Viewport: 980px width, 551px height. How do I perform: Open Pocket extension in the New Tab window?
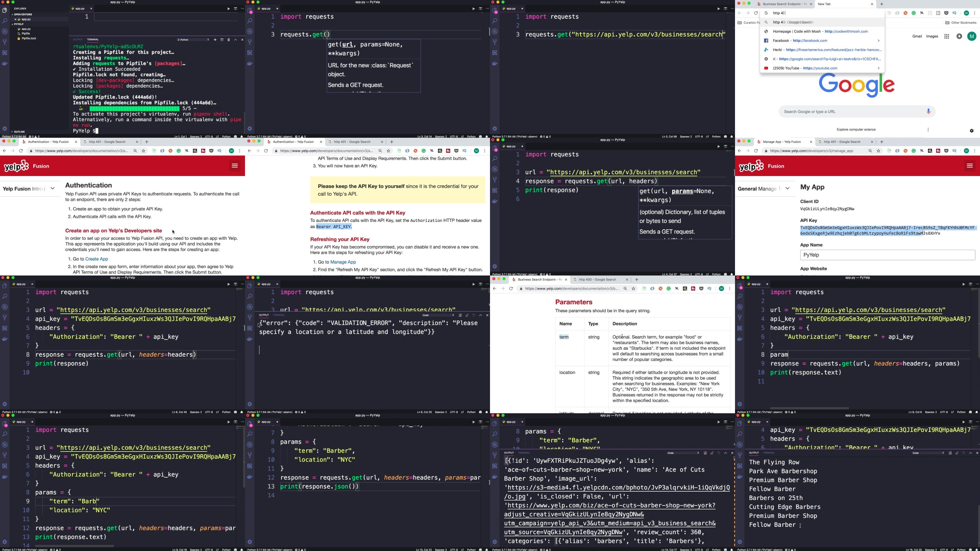point(946,13)
